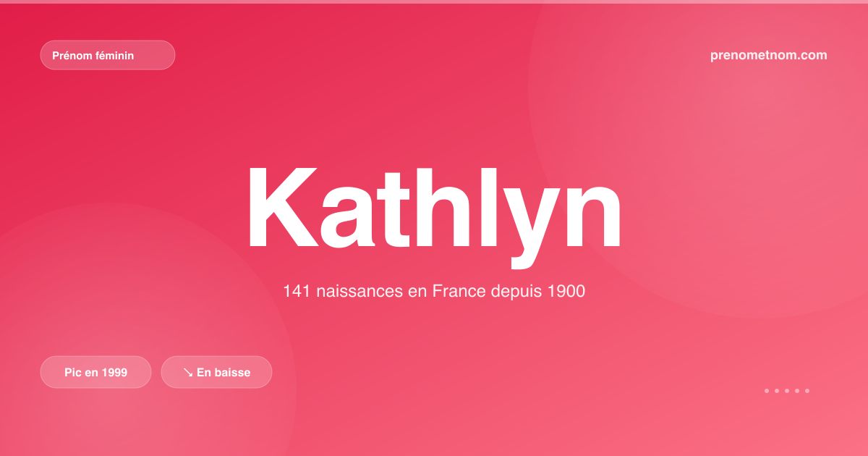
Task: Click the "Prénom féminin" pill badge
Action: pyautogui.click(x=108, y=55)
